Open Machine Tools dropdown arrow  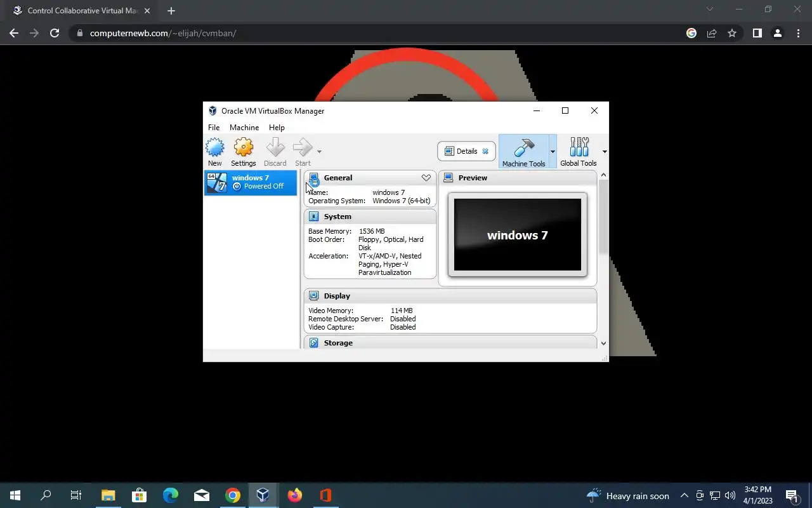(x=553, y=152)
